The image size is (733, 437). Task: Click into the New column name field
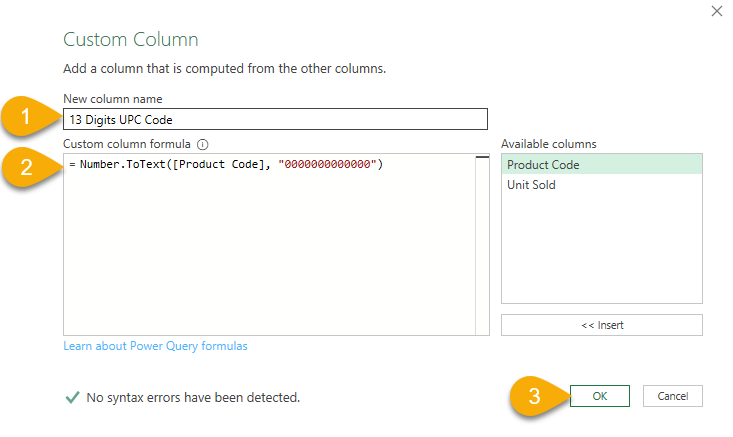pyautogui.click(x=275, y=119)
